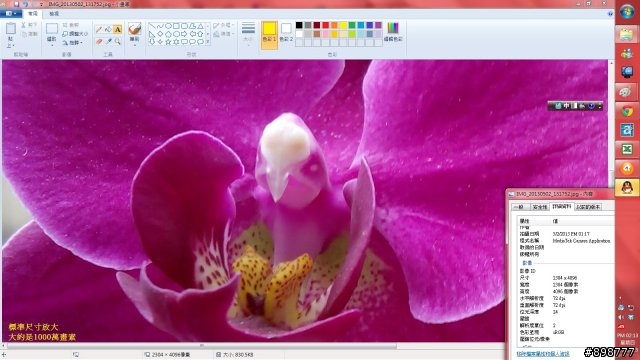Click the file size 830.5KB status text
Image resolution: width=640 pixels, height=360 pixels.
coord(238,355)
